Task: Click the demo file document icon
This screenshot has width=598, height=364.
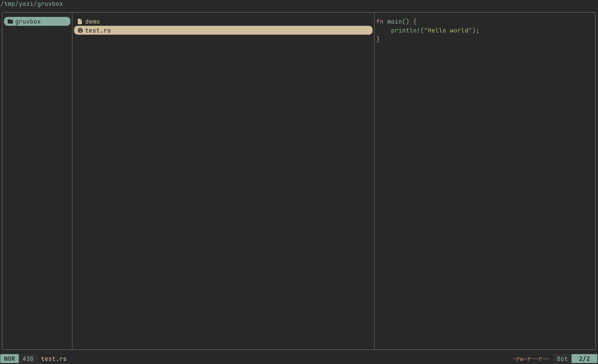Action: click(x=80, y=21)
